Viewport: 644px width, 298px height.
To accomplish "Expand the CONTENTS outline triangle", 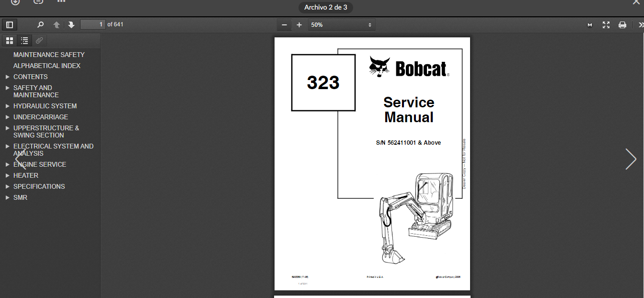I will pyautogui.click(x=7, y=77).
